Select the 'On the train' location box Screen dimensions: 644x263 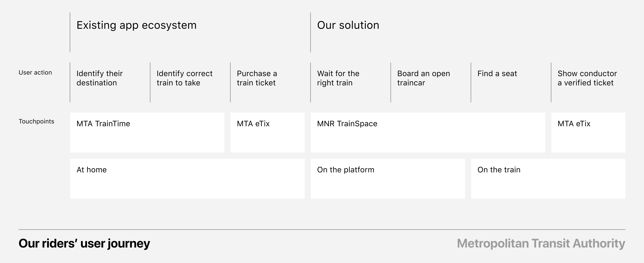pyautogui.click(x=548, y=179)
